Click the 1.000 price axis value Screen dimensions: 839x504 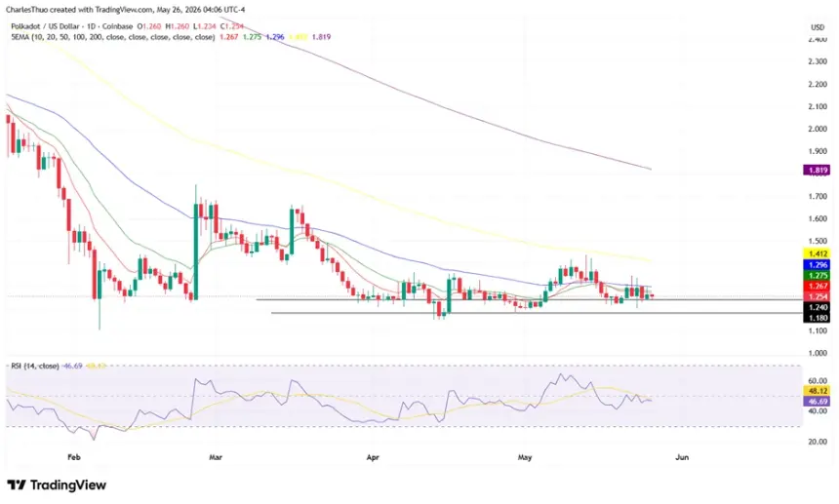[819, 353]
